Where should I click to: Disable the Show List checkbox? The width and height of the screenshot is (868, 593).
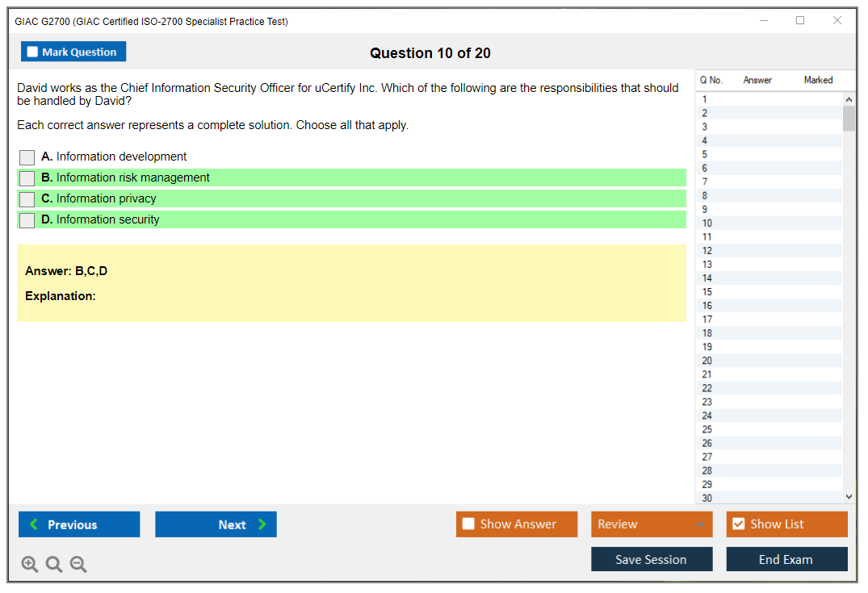[x=738, y=524]
